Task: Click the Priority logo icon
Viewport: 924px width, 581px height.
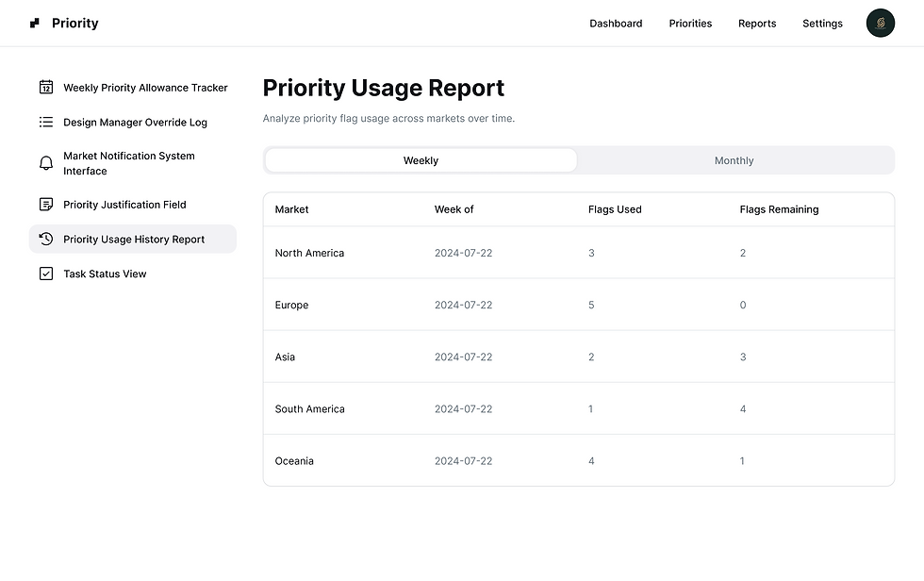Action: click(35, 24)
